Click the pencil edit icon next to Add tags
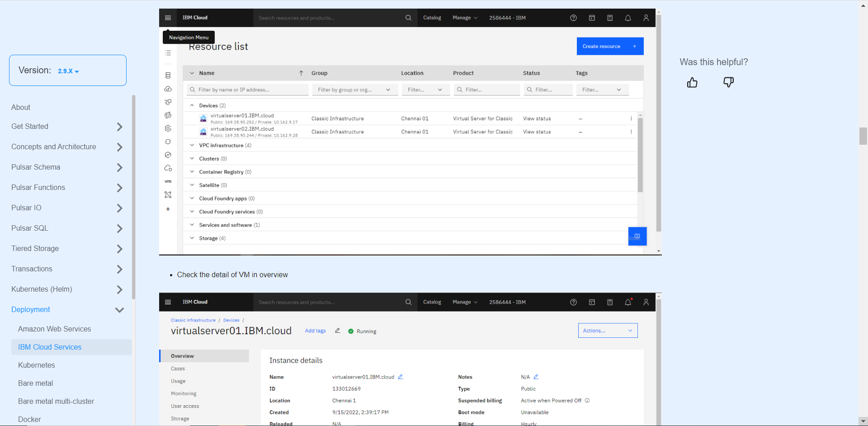The height and width of the screenshot is (426, 868). click(x=337, y=331)
